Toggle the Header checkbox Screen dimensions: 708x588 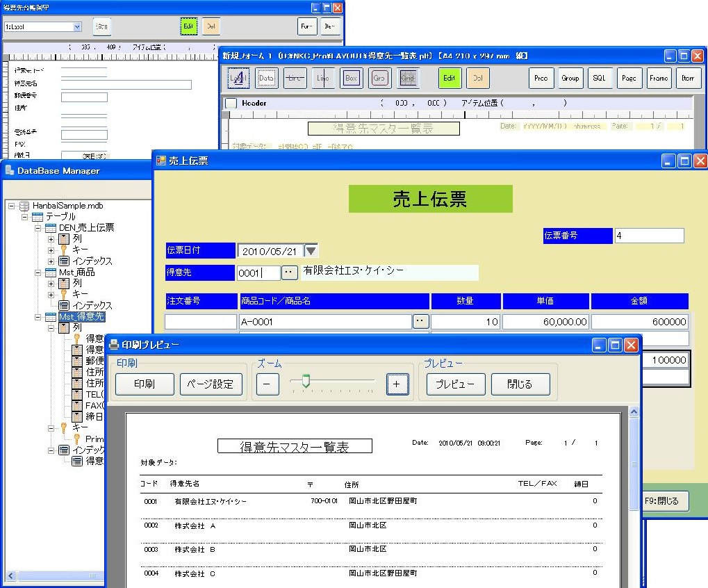click(x=231, y=103)
